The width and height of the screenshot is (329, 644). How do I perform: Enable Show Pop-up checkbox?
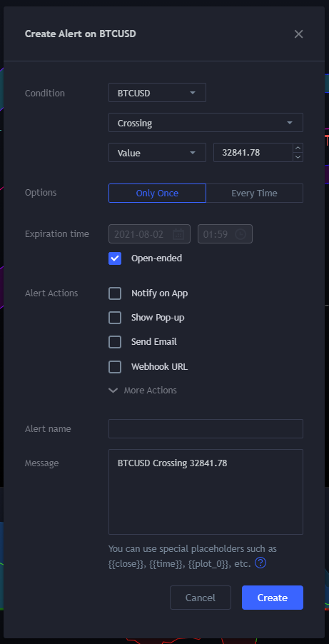(115, 318)
